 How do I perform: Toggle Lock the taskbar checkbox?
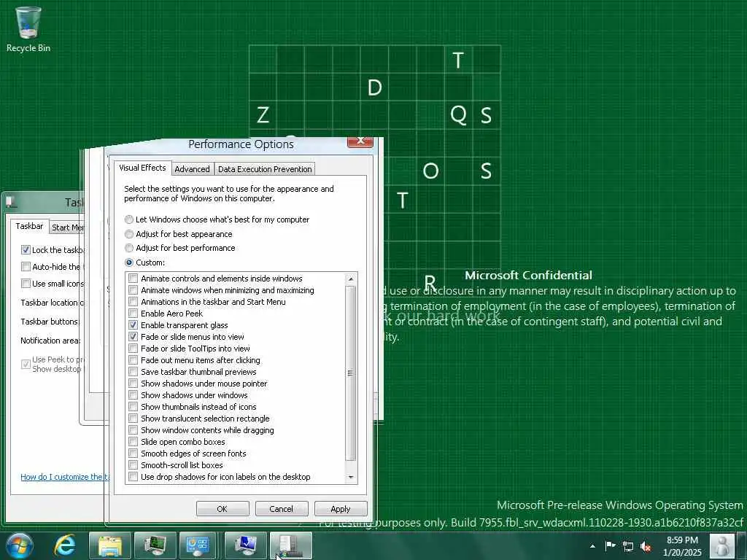click(x=26, y=250)
